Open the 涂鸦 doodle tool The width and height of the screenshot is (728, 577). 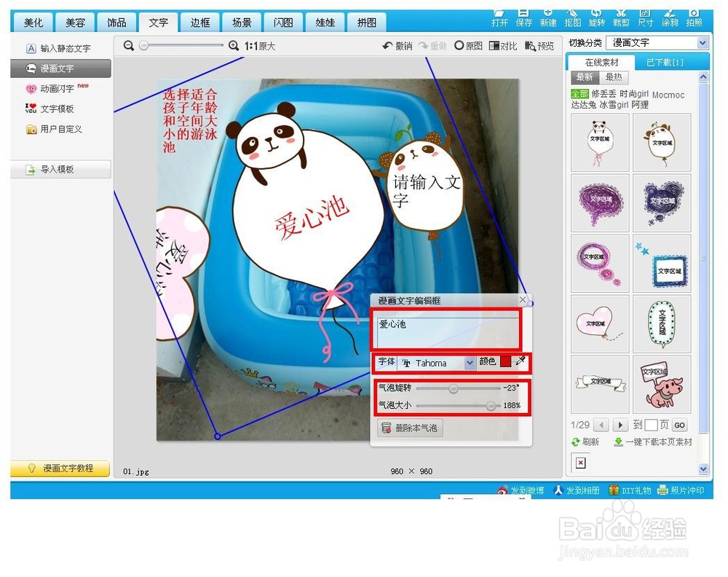click(x=670, y=18)
